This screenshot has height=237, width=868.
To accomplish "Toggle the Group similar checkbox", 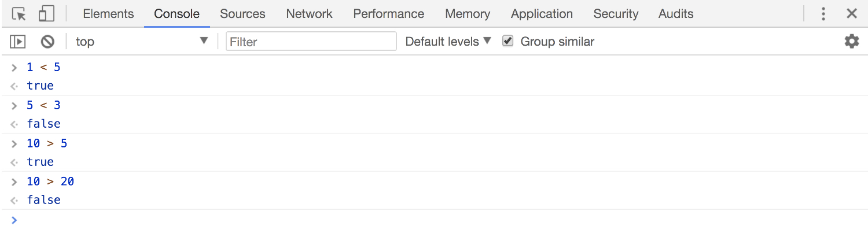I will coord(508,42).
